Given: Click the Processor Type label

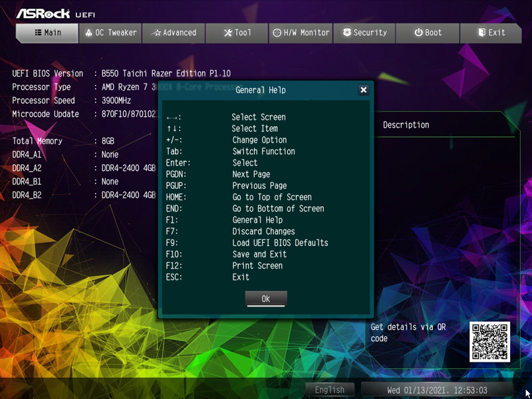Looking at the screenshot, I should (x=41, y=87).
